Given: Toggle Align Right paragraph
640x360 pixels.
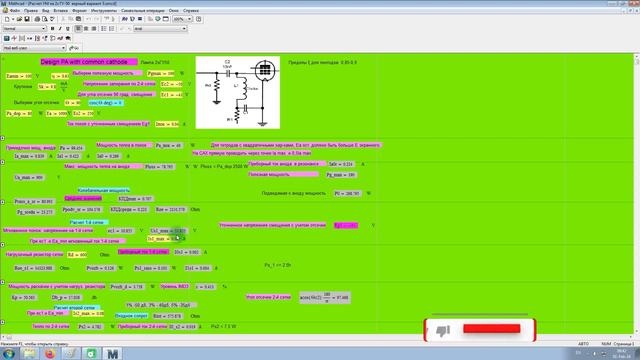Looking at the screenshot, I should [x=94, y=29].
